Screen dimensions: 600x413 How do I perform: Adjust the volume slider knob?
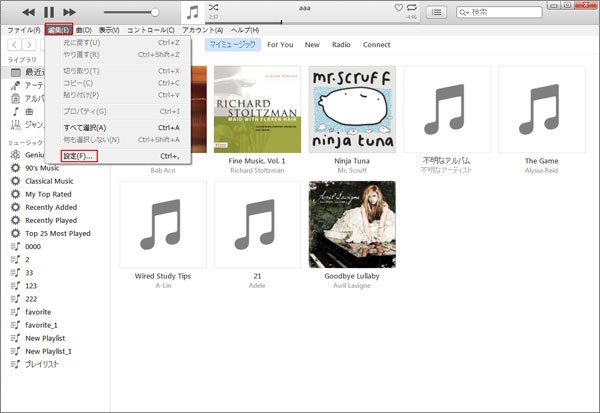tap(155, 12)
